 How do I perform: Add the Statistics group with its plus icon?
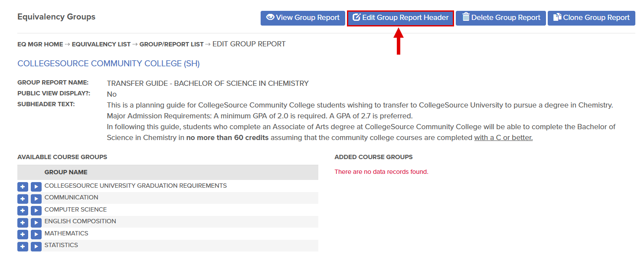click(23, 247)
